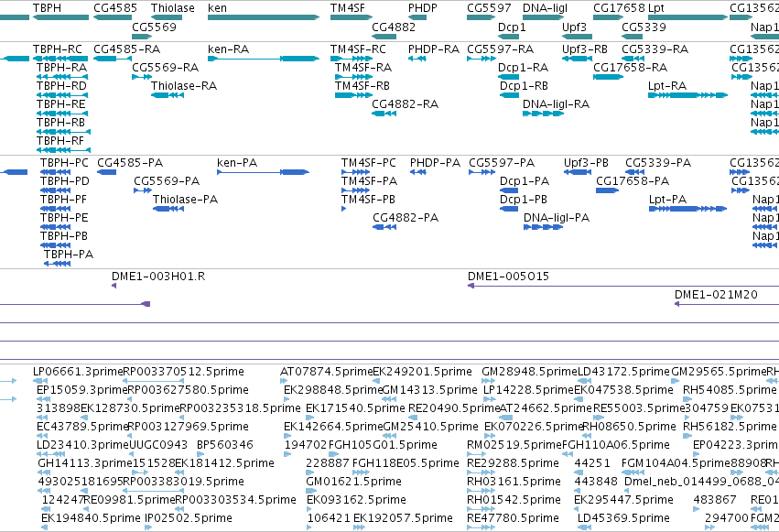Select protein Upf3-PB
The image size is (779, 532).
(586, 163)
